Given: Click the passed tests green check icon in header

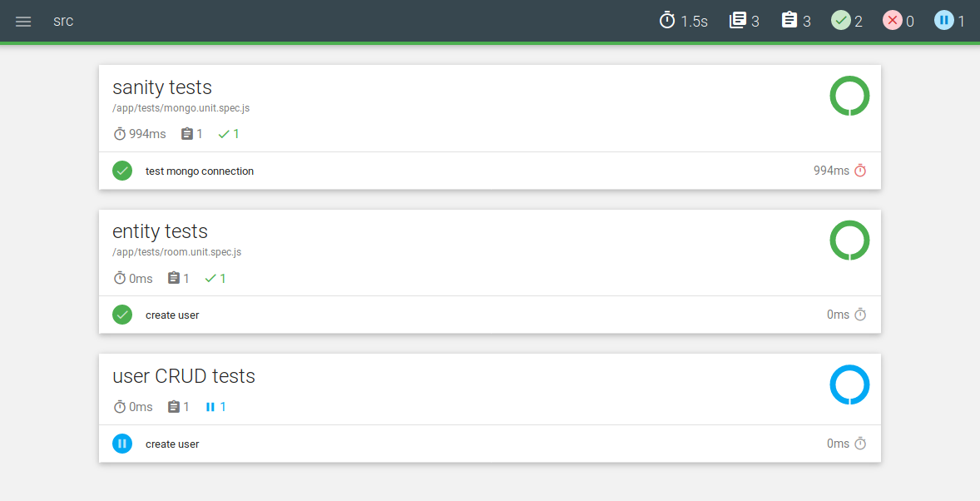Looking at the screenshot, I should point(841,21).
